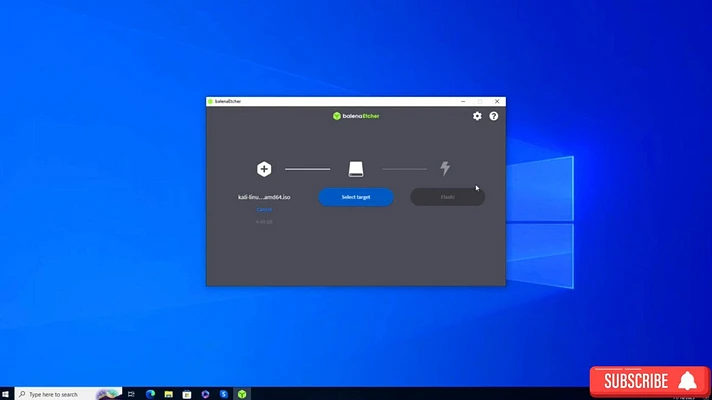The image size is (712, 400).
Task: Click the lightning bolt flash icon
Action: click(445, 168)
